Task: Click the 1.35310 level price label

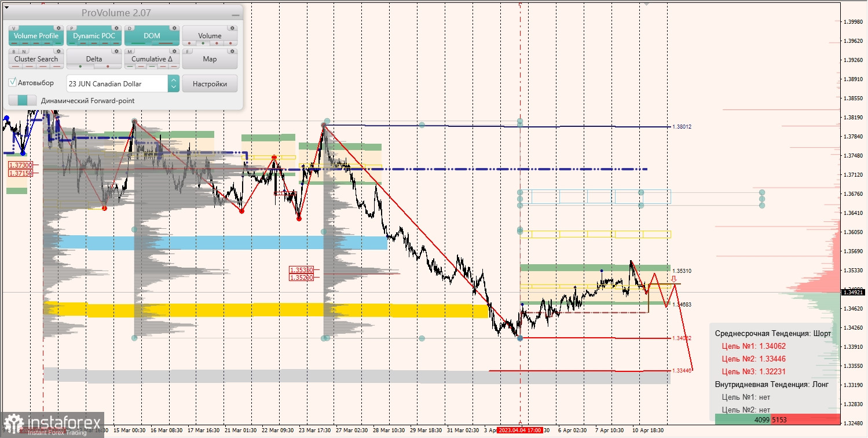Action: [683, 271]
